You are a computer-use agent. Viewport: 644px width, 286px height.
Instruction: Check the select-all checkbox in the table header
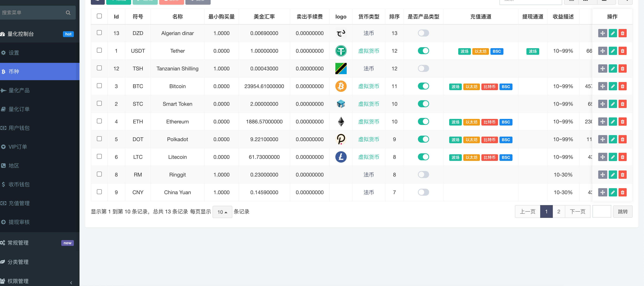pos(99,16)
